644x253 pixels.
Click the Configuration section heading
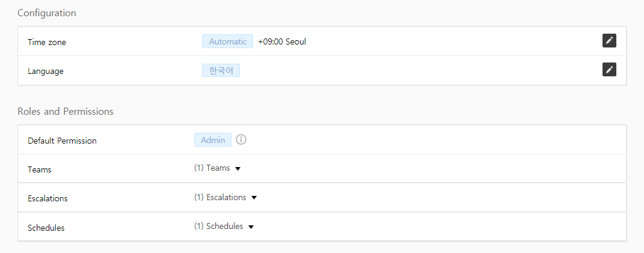tap(47, 13)
